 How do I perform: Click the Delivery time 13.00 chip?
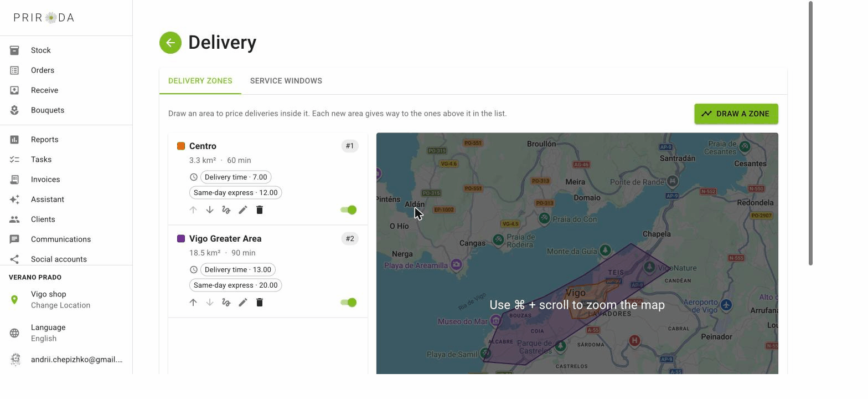coord(238,270)
